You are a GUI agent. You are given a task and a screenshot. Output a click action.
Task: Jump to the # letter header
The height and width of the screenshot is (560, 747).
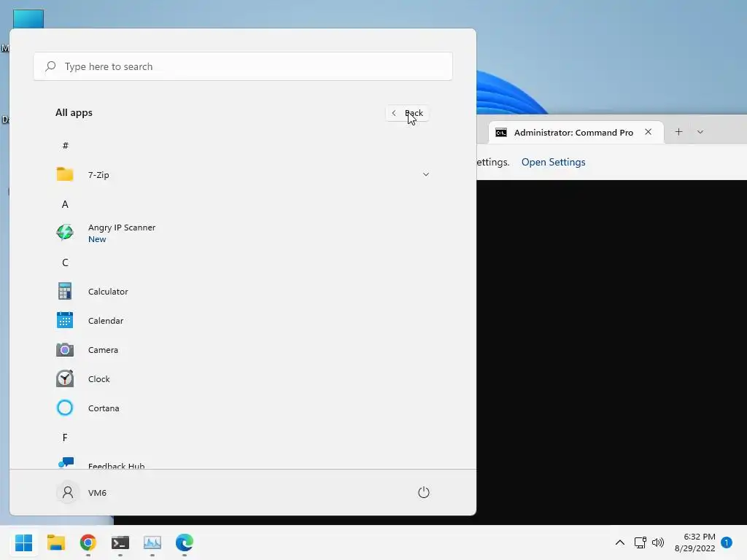pyautogui.click(x=65, y=145)
